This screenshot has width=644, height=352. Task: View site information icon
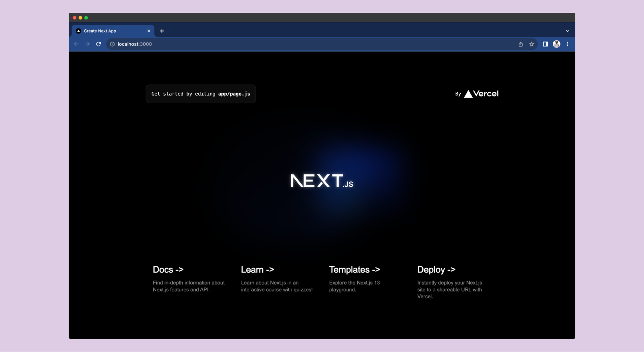pyautogui.click(x=112, y=44)
